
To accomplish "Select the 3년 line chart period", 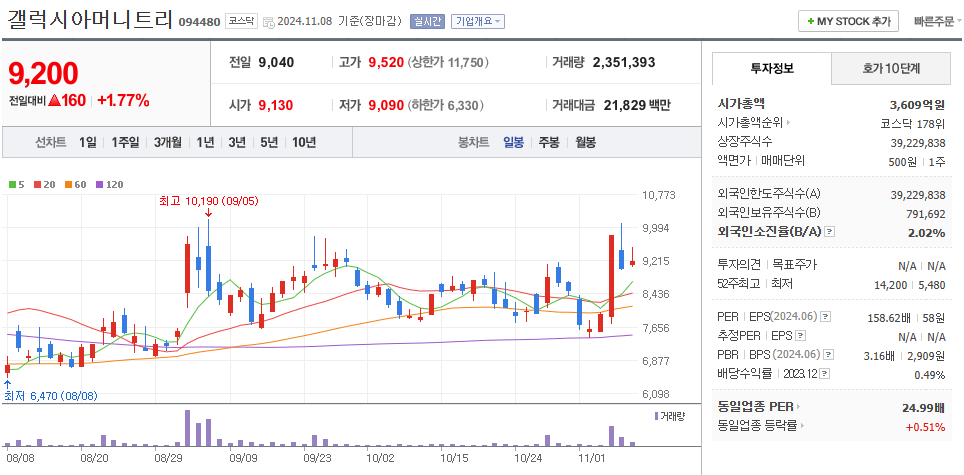I will click(237, 143).
